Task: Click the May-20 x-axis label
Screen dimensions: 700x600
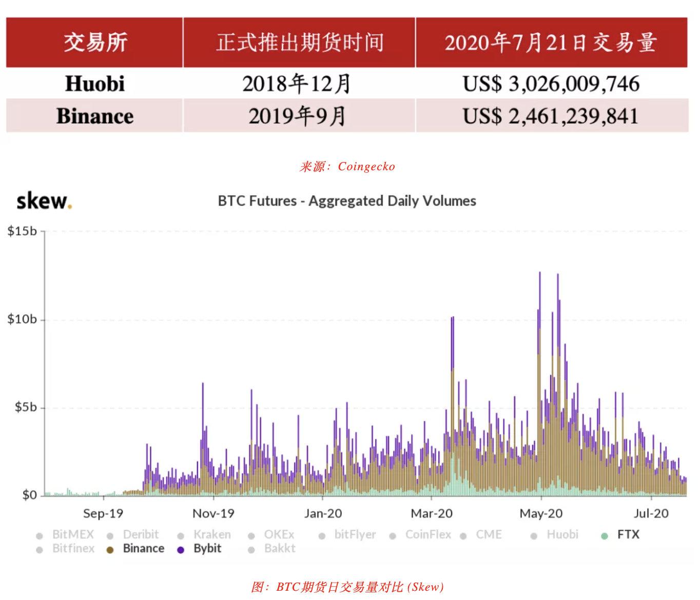Action: click(541, 513)
